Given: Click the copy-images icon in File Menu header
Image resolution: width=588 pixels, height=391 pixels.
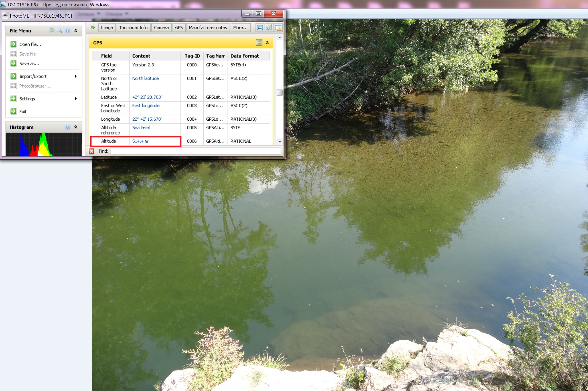Looking at the screenshot, I should [52, 31].
